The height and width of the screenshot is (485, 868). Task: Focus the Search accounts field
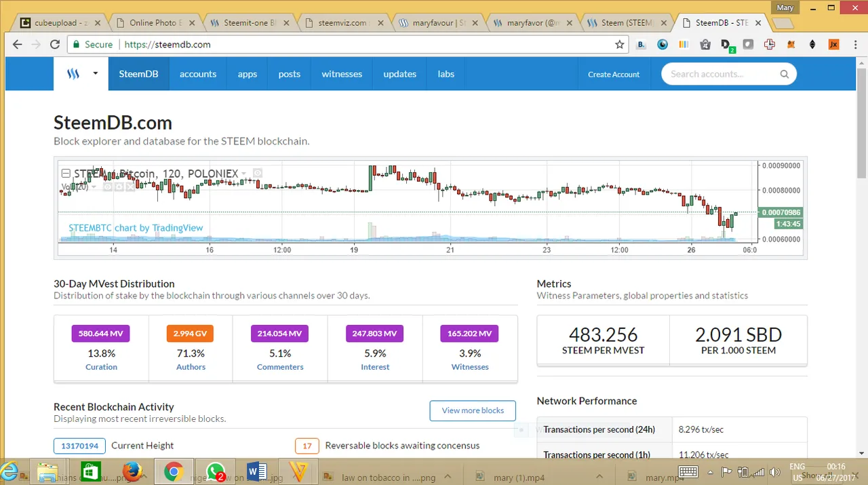pyautogui.click(x=728, y=74)
